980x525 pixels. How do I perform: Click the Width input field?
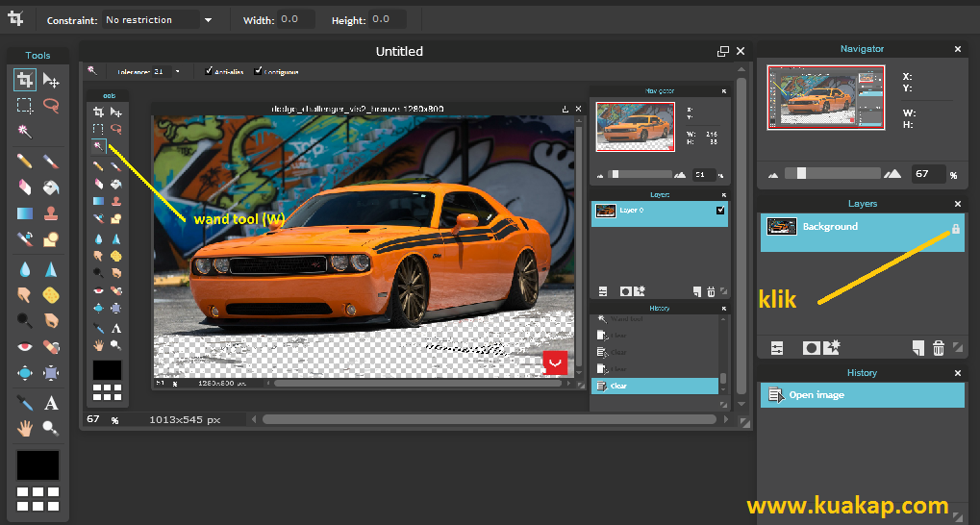point(295,20)
